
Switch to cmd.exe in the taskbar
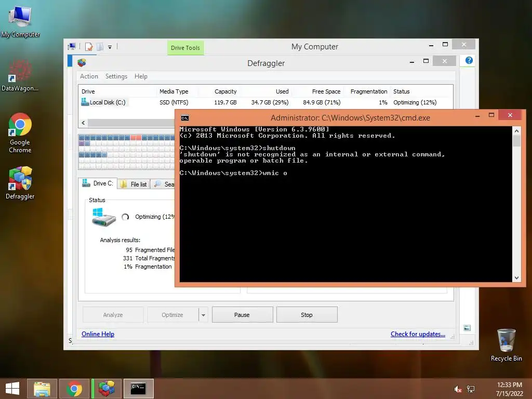click(138, 389)
